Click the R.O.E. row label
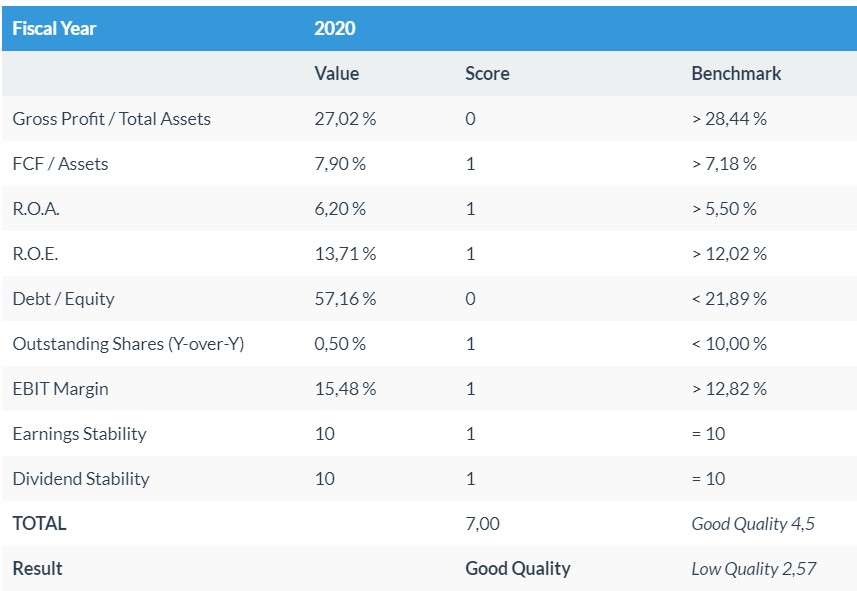The image size is (857, 591). [x=35, y=254]
